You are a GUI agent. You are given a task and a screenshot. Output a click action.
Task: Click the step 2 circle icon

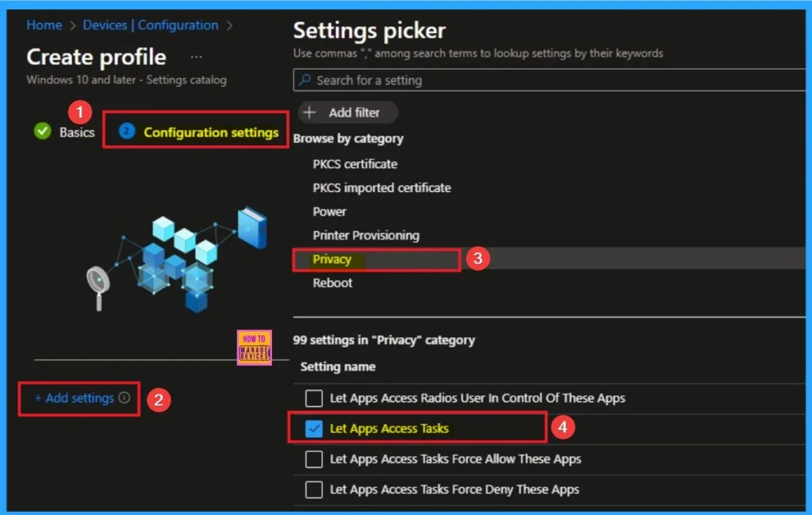[127, 132]
